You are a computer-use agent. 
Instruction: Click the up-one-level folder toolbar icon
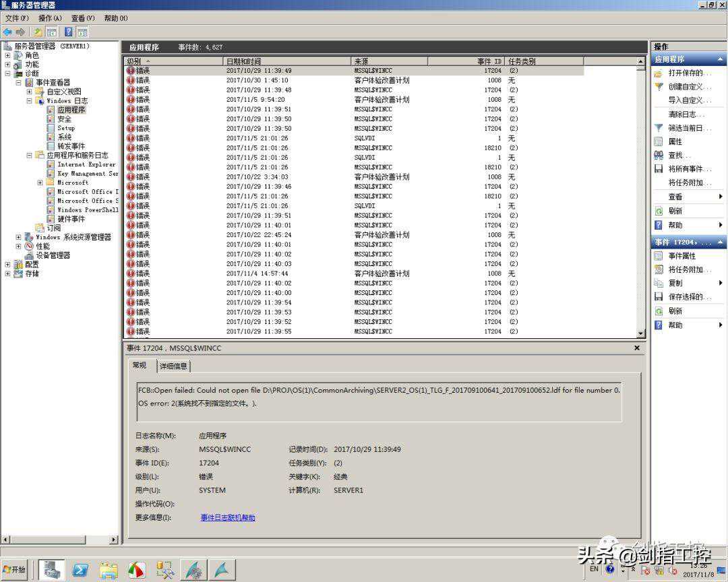38,32
